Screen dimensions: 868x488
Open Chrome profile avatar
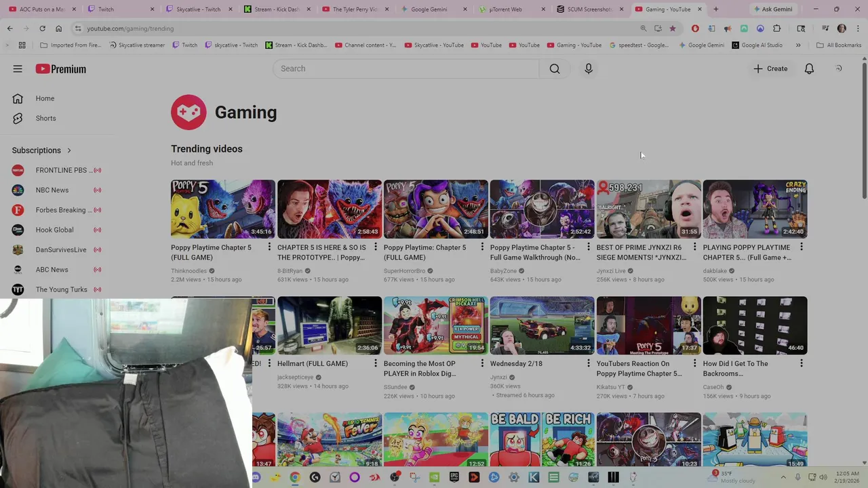[x=842, y=28]
